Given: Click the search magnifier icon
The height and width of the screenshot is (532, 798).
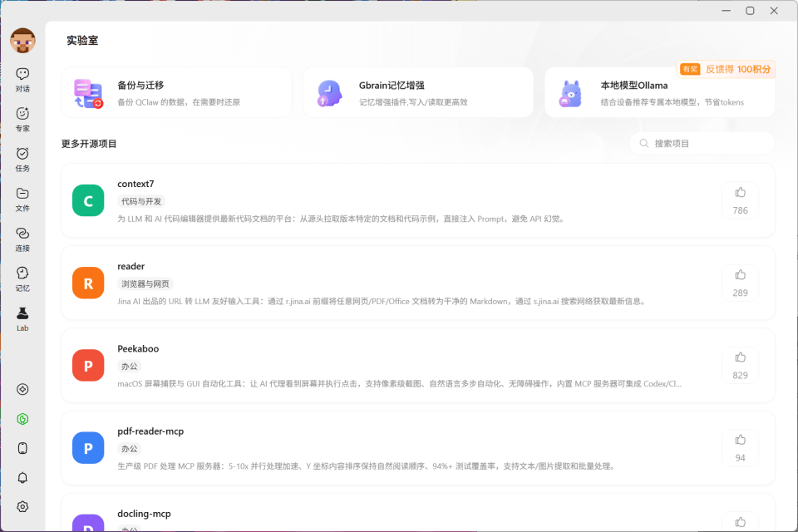Looking at the screenshot, I should pyautogui.click(x=643, y=144).
